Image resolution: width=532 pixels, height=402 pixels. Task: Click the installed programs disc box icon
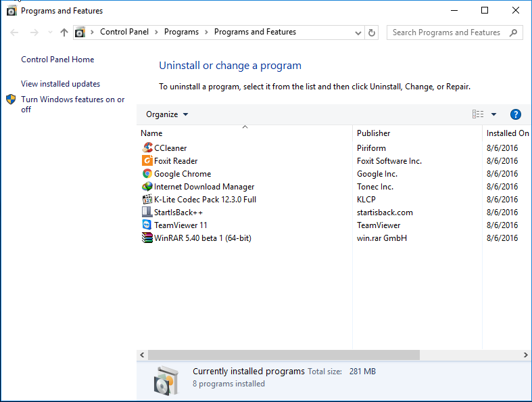166,380
